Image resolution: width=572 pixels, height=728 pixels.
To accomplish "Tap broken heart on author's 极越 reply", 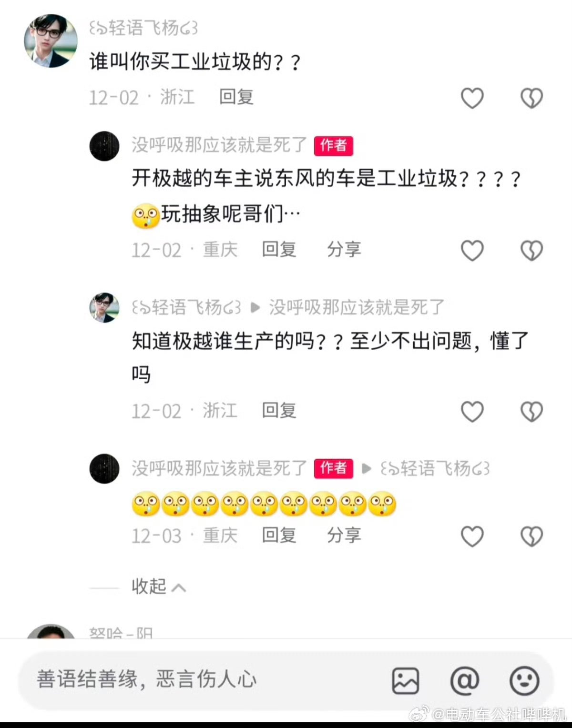I will 531,251.
